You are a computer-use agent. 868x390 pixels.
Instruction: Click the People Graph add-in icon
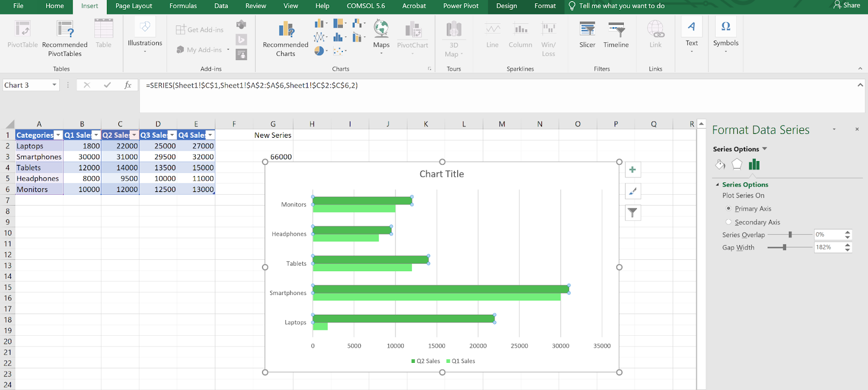241,54
